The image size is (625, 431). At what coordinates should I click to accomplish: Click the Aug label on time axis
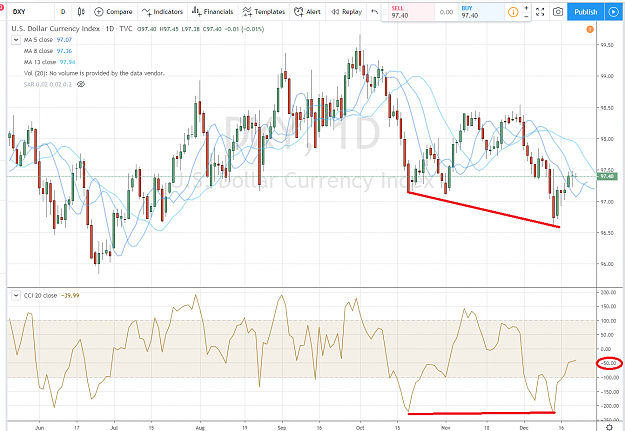point(200,427)
